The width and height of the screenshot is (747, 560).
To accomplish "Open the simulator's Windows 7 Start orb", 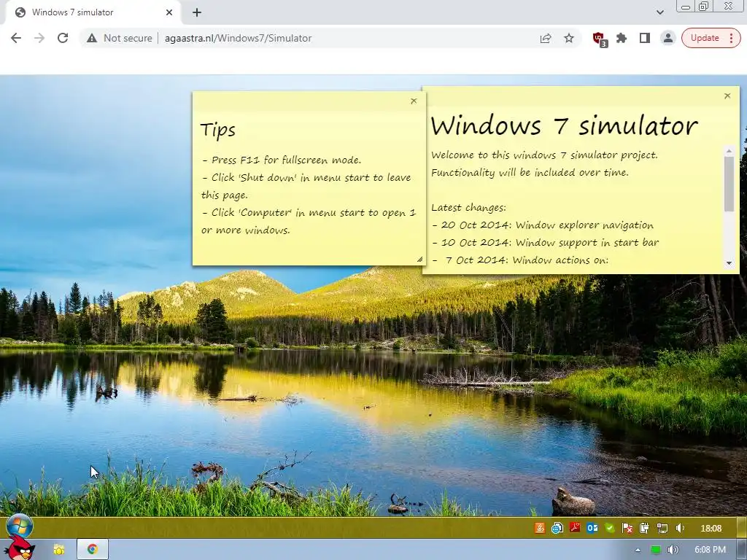I will pyautogui.click(x=20, y=526).
